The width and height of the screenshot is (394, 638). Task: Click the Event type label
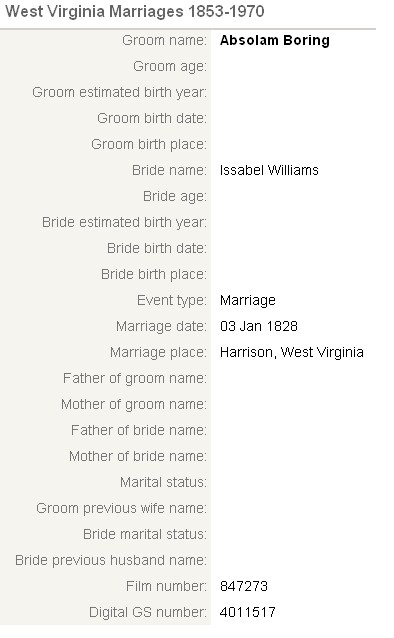(x=172, y=301)
